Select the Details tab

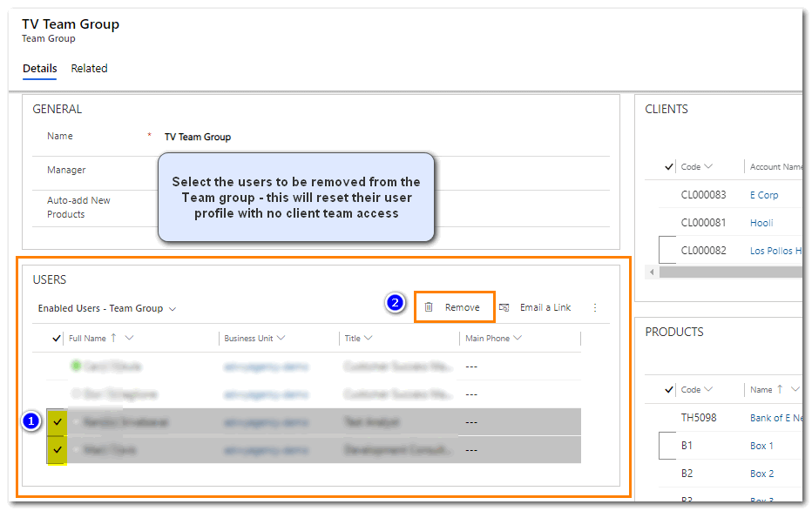[39, 68]
